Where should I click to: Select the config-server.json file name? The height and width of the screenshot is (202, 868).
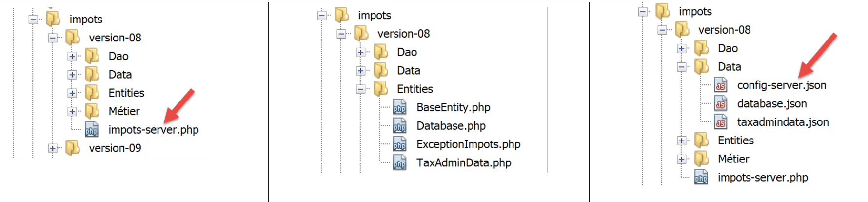pyautogui.click(x=781, y=85)
